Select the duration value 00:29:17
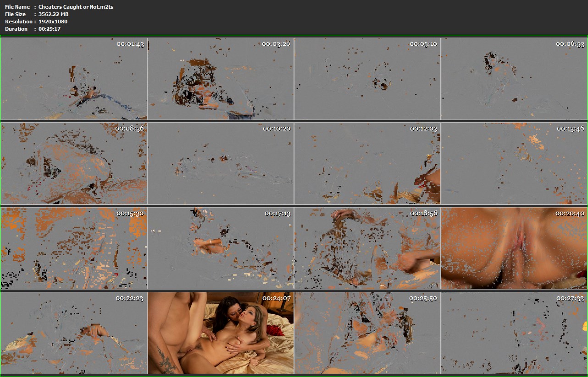The image size is (588, 377). pos(50,29)
